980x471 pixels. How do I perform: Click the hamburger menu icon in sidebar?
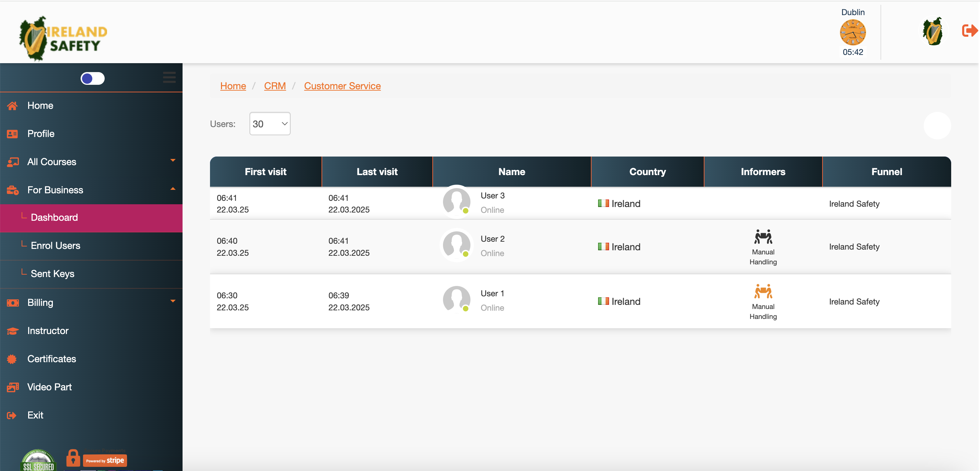(169, 77)
